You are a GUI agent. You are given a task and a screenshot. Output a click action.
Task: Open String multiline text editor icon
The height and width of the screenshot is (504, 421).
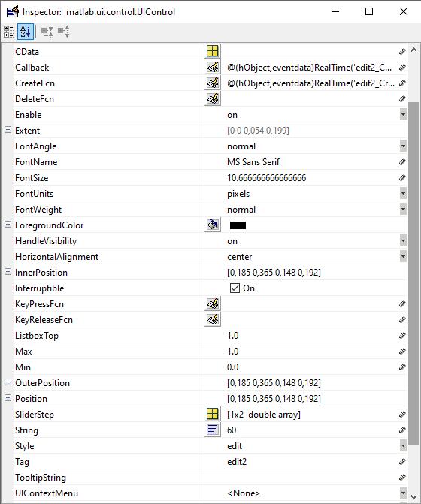(213, 430)
